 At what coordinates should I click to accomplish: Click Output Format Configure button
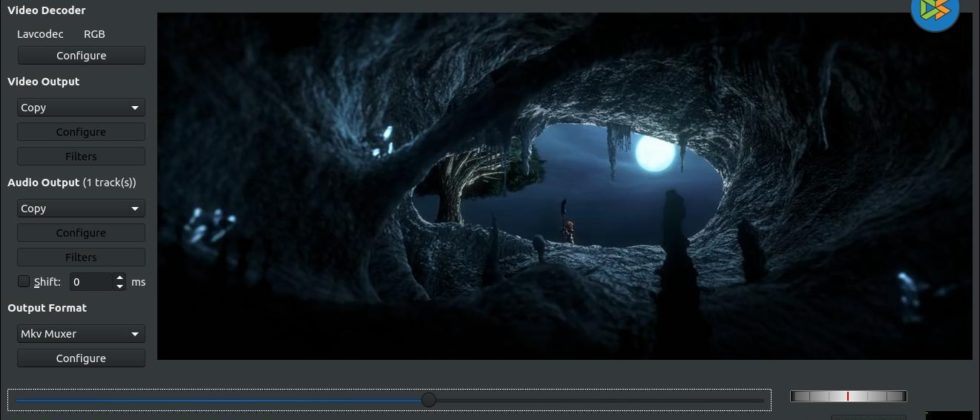coord(81,358)
